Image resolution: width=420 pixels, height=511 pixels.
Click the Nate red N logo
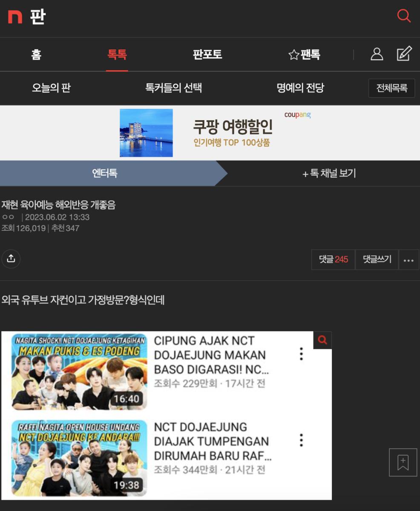(15, 17)
